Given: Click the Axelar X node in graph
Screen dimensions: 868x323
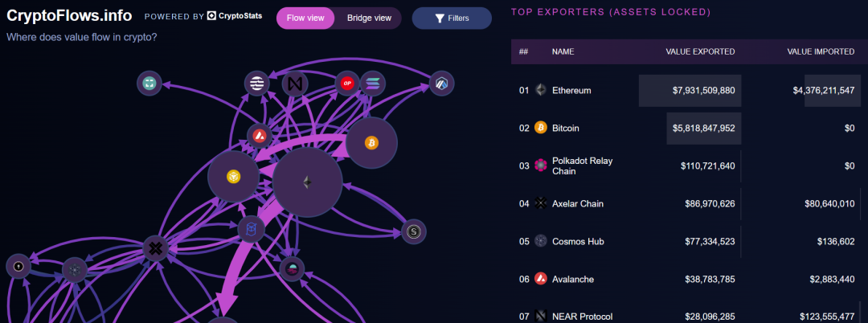Looking at the screenshot, I should 155,248.
